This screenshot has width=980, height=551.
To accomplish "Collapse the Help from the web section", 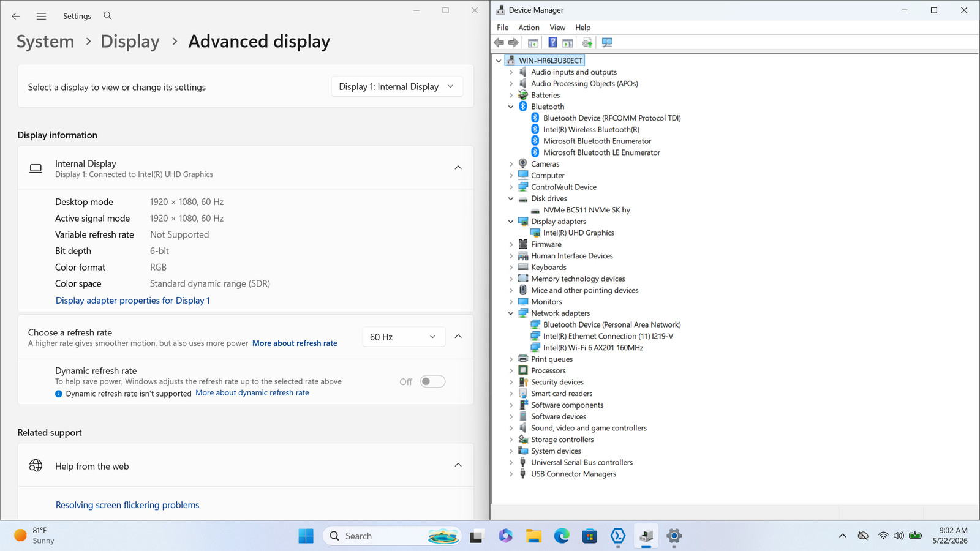I will tap(458, 465).
